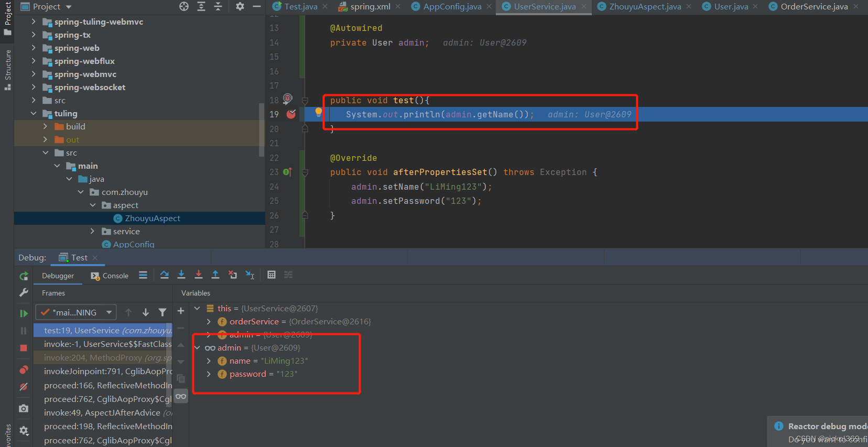Expand the name field node
The width and height of the screenshot is (868, 447).
tap(209, 361)
